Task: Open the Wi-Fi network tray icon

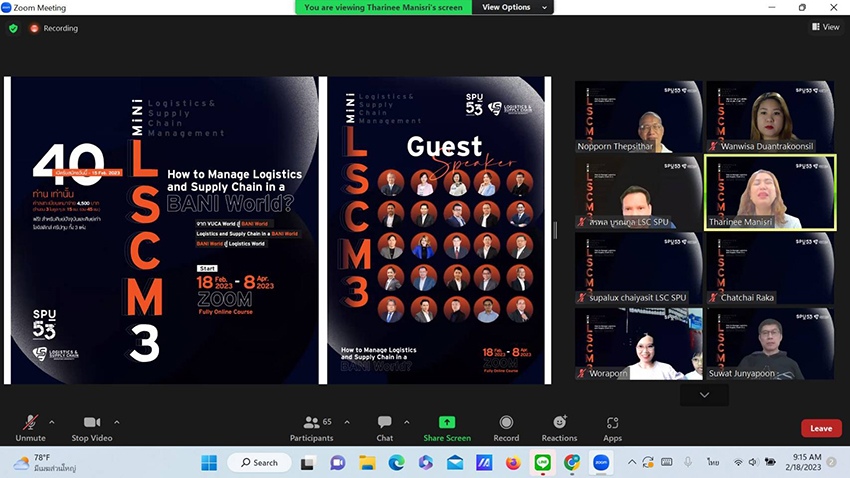Action: pos(738,462)
